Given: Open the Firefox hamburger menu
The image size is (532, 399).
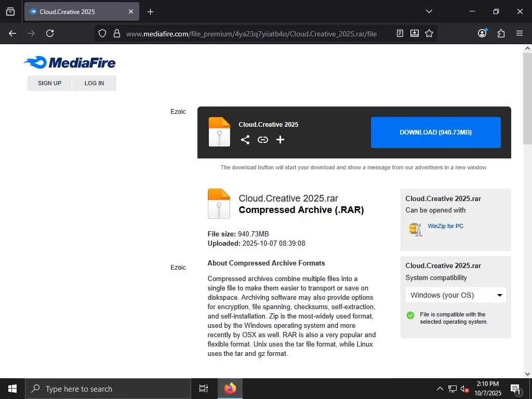Looking at the screenshot, I should pos(520,33).
